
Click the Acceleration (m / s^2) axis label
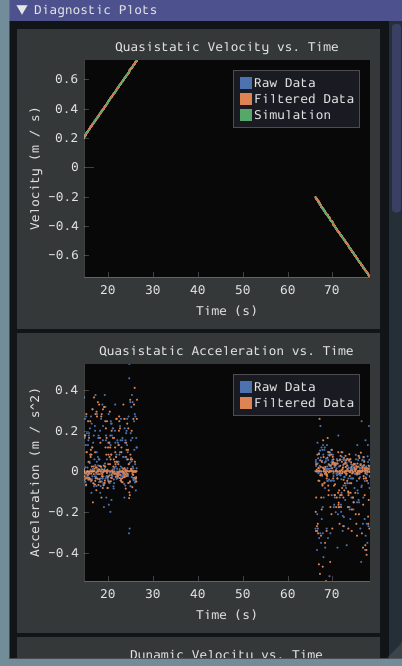pos(35,472)
